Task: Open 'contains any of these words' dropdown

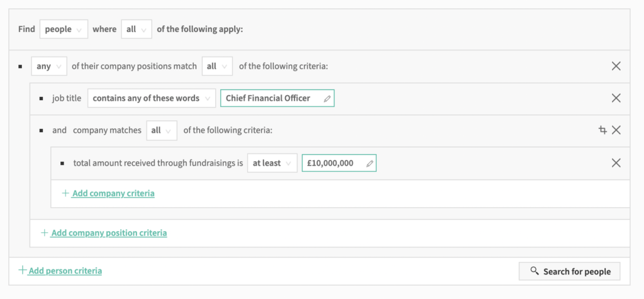Action: tap(151, 98)
